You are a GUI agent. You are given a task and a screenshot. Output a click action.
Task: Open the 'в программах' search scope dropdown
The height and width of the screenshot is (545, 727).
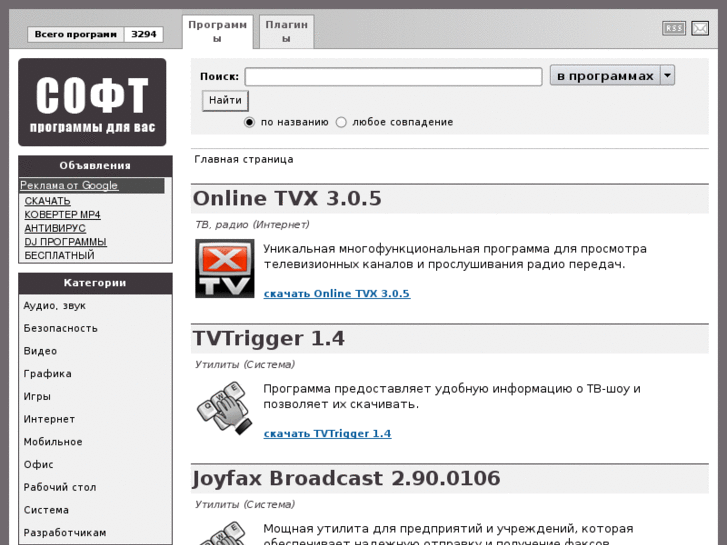pos(612,75)
